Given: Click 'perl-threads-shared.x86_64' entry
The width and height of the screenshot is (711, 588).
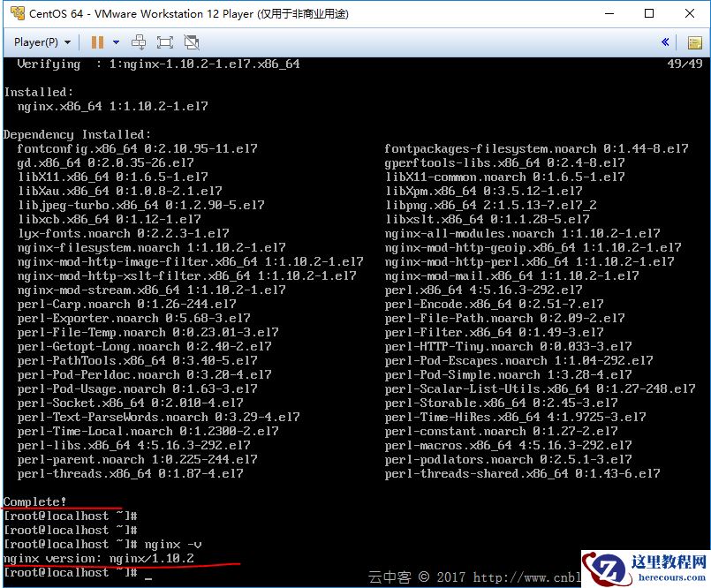Looking at the screenshot, I should click(522, 474).
